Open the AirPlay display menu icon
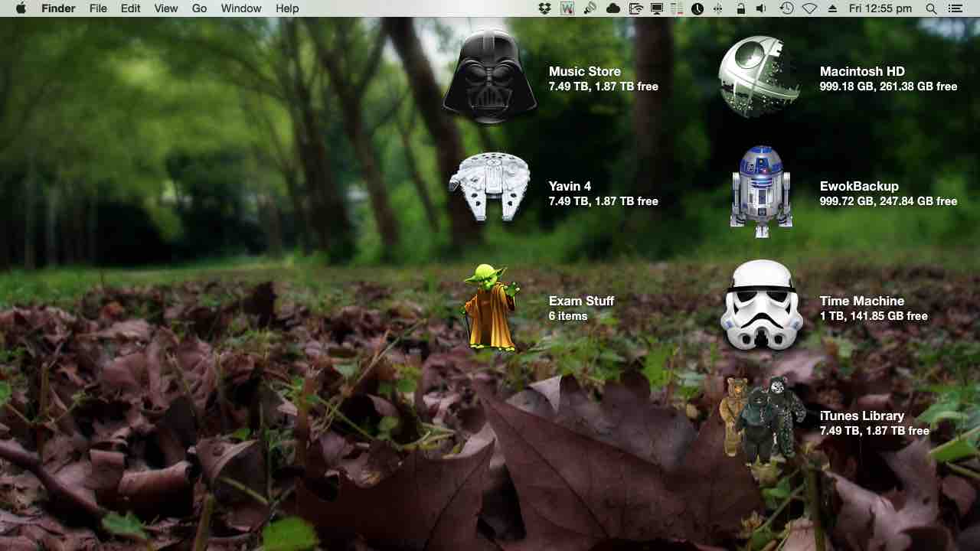 (x=657, y=8)
